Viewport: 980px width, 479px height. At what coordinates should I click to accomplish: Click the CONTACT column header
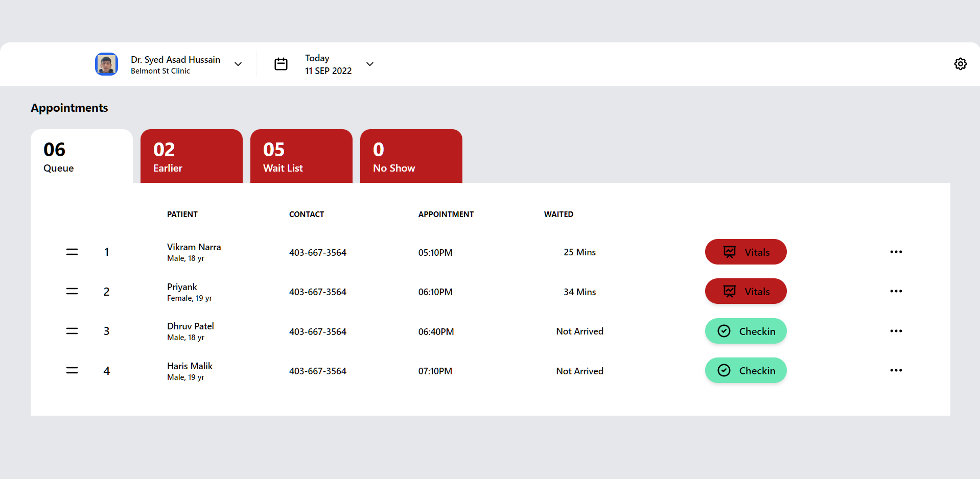click(307, 214)
